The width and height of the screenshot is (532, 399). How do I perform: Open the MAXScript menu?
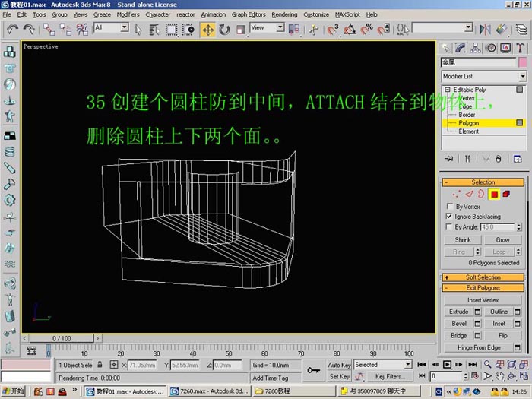347,14
